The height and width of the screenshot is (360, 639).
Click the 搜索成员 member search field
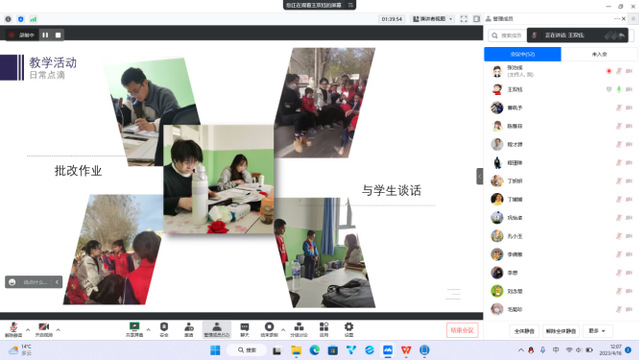pyautogui.click(x=507, y=35)
